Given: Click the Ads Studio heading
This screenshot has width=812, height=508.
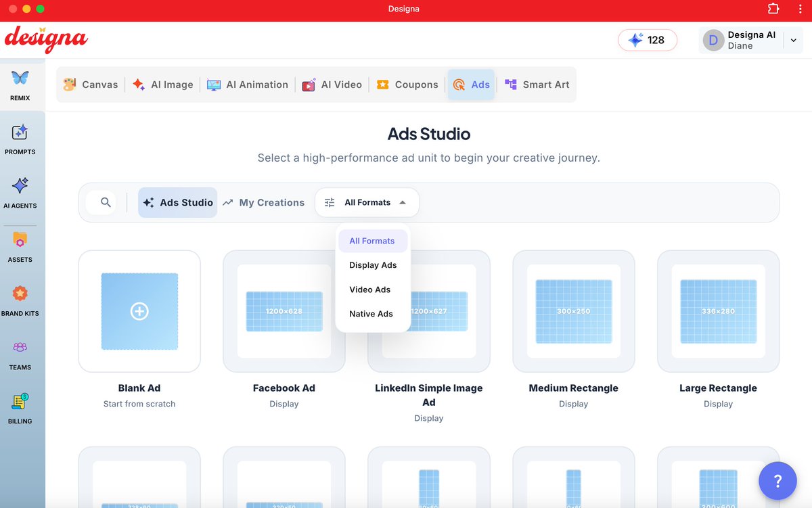Looking at the screenshot, I should (x=429, y=134).
